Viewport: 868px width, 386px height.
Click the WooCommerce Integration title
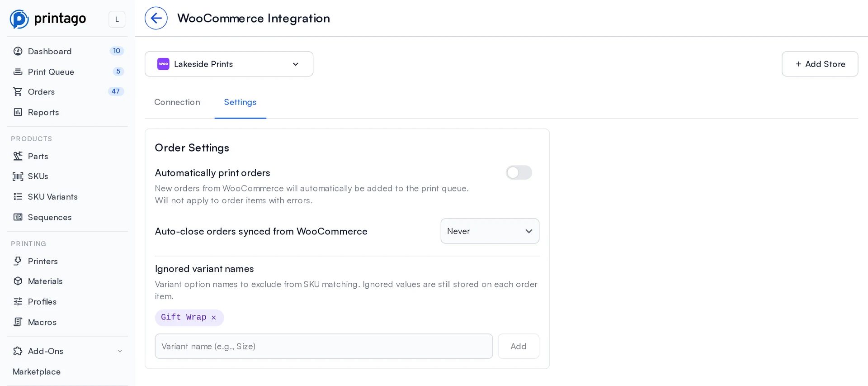[x=254, y=18]
